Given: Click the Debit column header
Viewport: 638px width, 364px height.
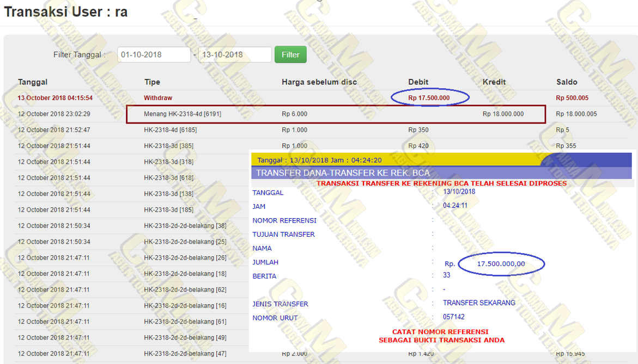Looking at the screenshot, I should [x=418, y=82].
